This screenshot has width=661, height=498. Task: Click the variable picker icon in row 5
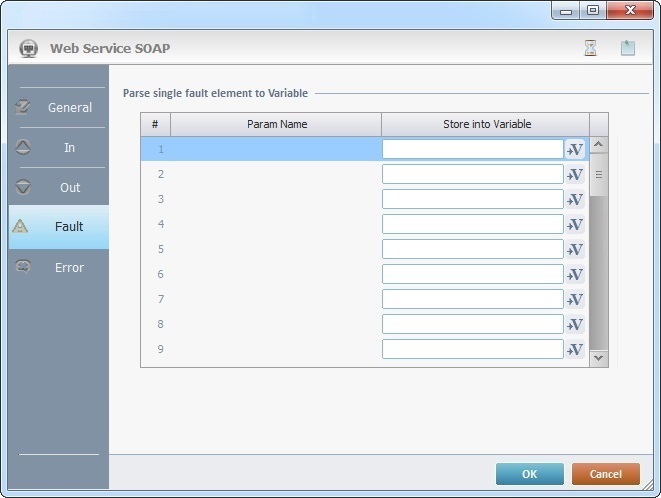575,250
